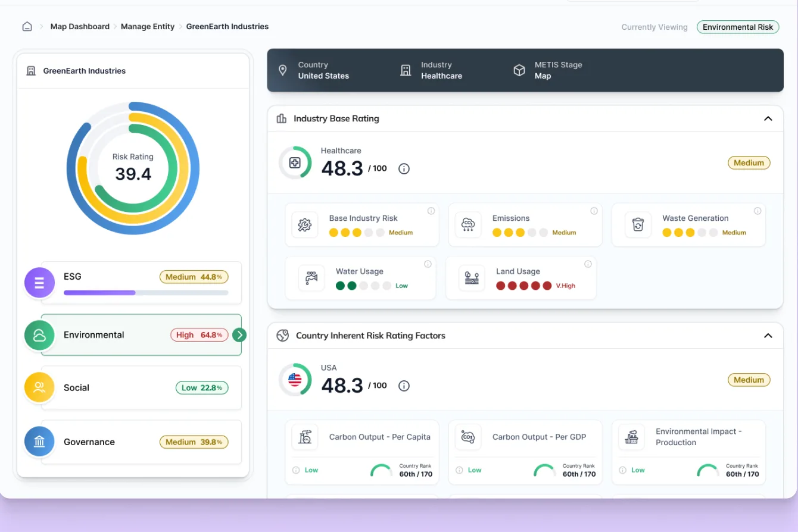Go to the home breadcrumb icon
Screen dimensions: 798x532
point(27,27)
